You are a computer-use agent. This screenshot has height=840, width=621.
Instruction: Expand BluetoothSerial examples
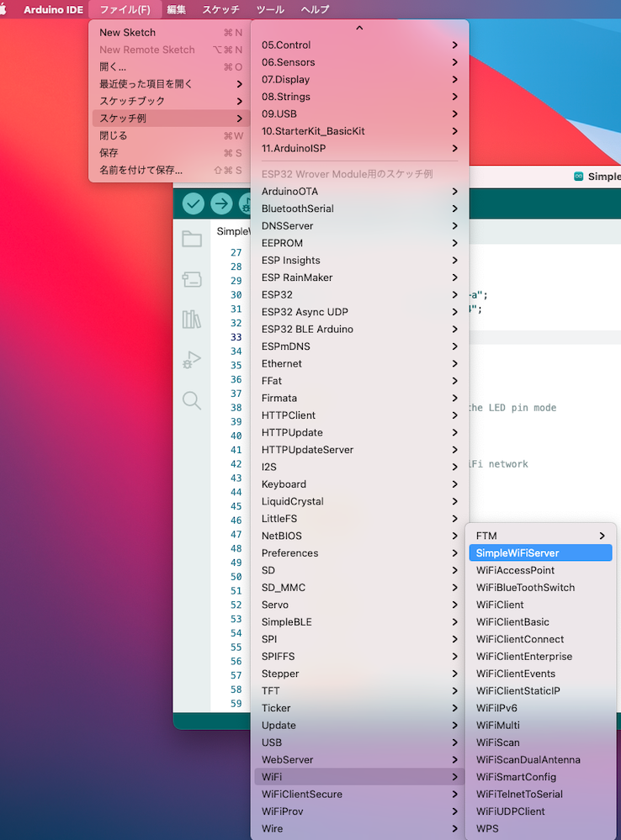[359, 209]
